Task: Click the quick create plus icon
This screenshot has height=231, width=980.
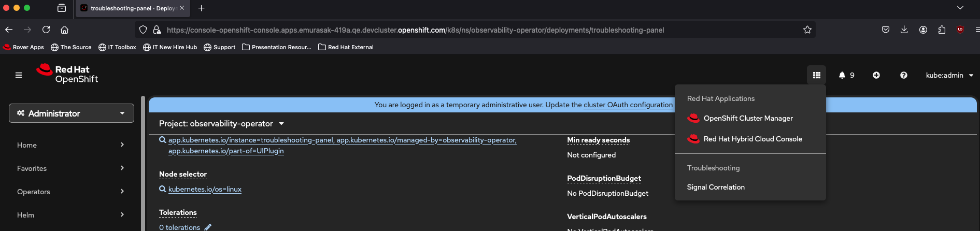Action: click(876, 75)
